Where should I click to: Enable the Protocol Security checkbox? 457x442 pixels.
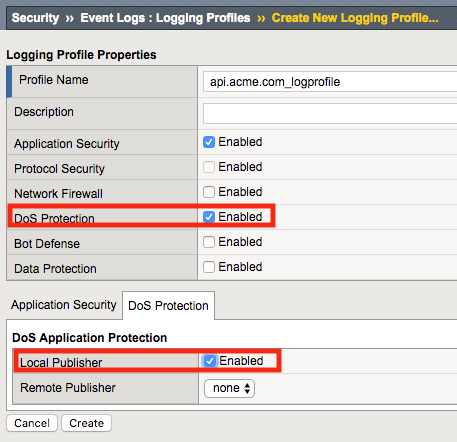click(209, 167)
